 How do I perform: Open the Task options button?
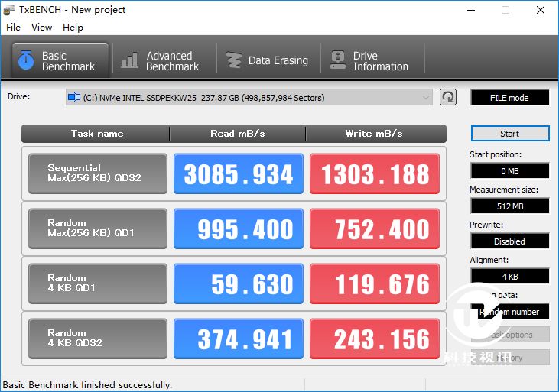coord(510,335)
